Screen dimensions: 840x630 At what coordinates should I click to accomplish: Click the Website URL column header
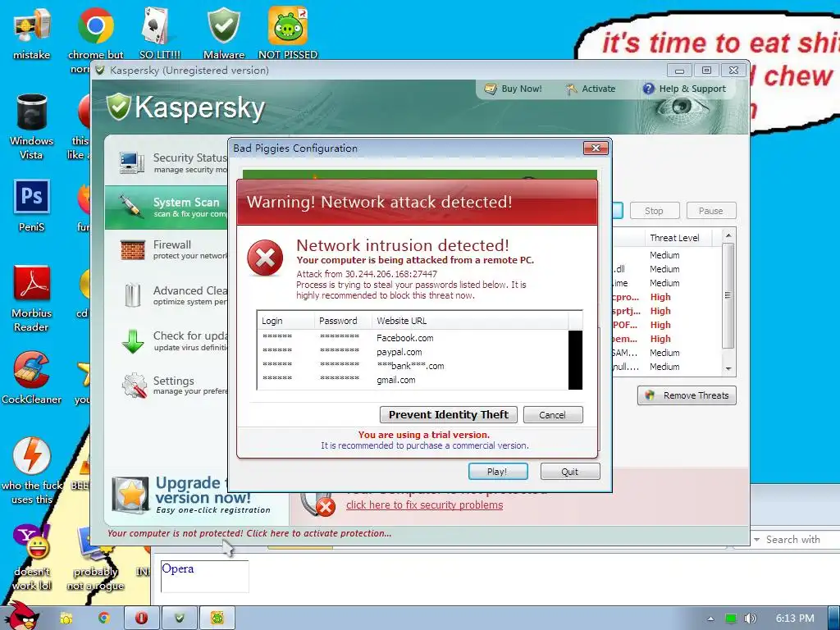click(470, 321)
